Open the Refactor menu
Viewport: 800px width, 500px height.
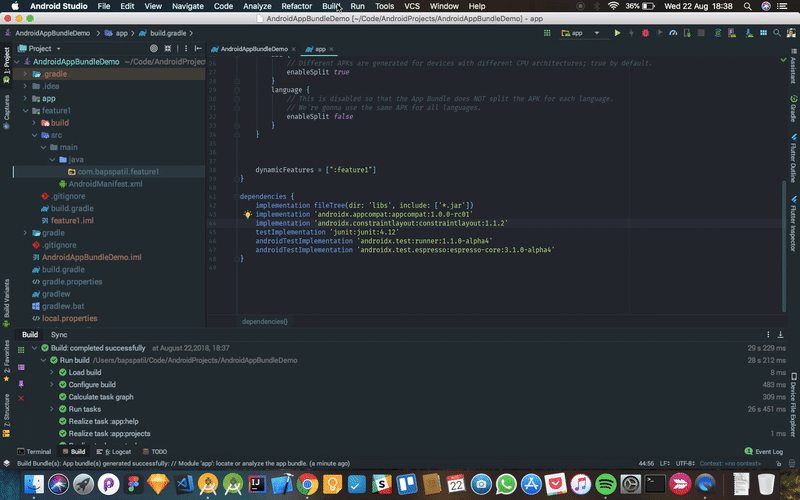coord(296,6)
